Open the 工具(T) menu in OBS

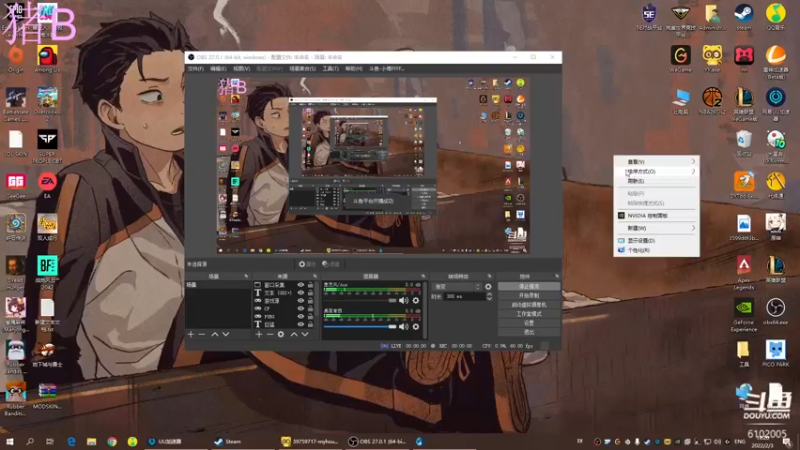tap(331, 68)
